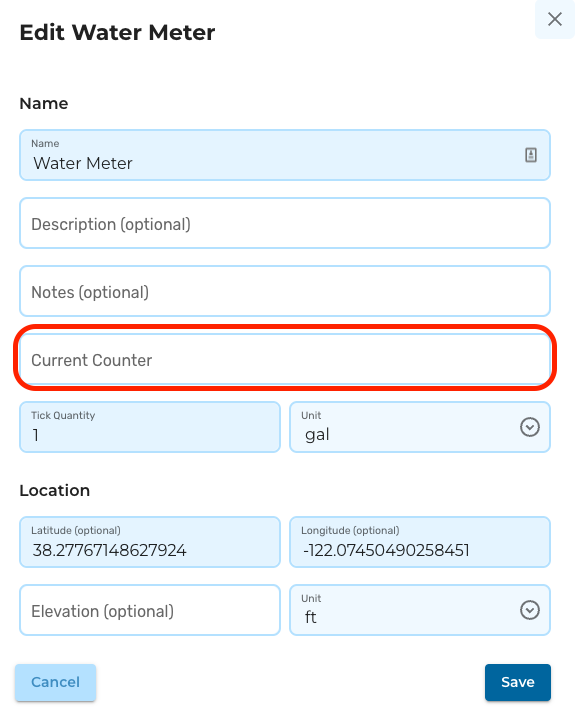This screenshot has width=580, height=713.
Task: Close the Edit Water Meter dialog
Action: [555, 19]
